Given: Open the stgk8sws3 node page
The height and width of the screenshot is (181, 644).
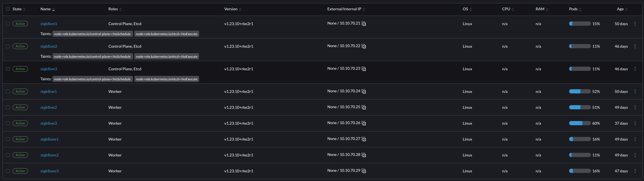Looking at the screenshot, I should click(x=49, y=171).
